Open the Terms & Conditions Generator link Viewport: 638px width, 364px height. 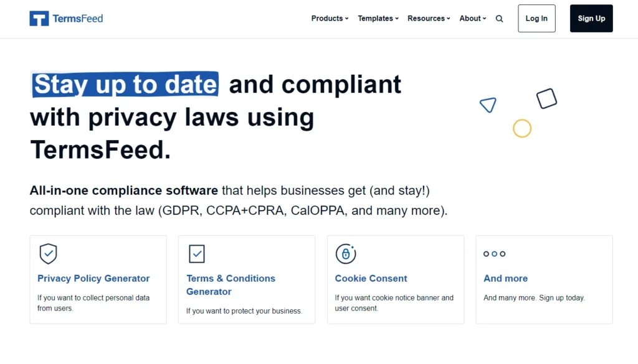(231, 285)
